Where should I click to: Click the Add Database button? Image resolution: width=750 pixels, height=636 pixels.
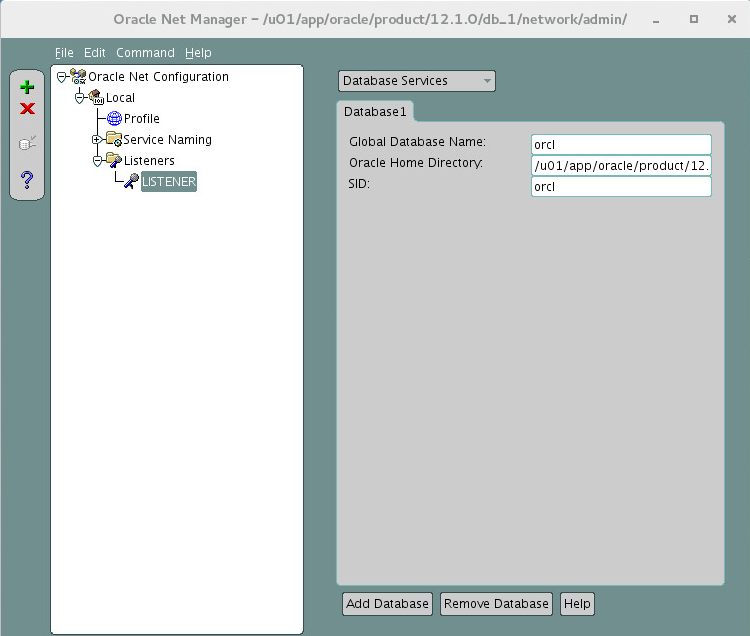[x=387, y=604]
